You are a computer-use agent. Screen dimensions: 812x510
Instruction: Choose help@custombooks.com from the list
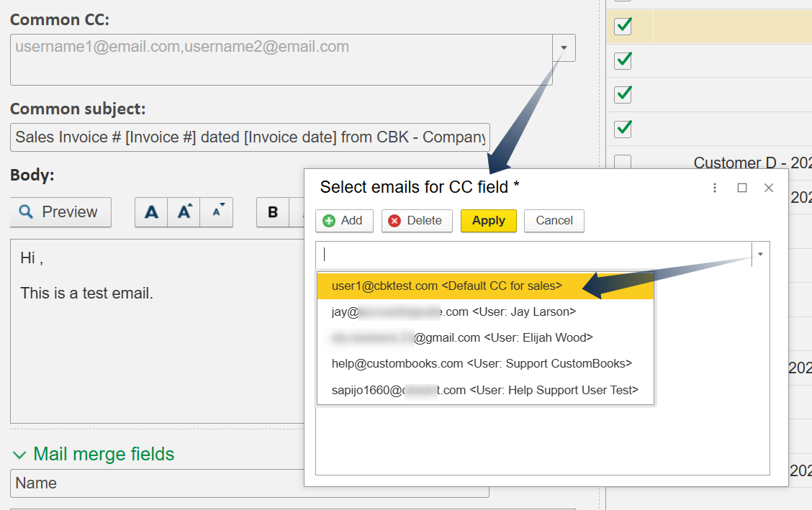coord(482,363)
